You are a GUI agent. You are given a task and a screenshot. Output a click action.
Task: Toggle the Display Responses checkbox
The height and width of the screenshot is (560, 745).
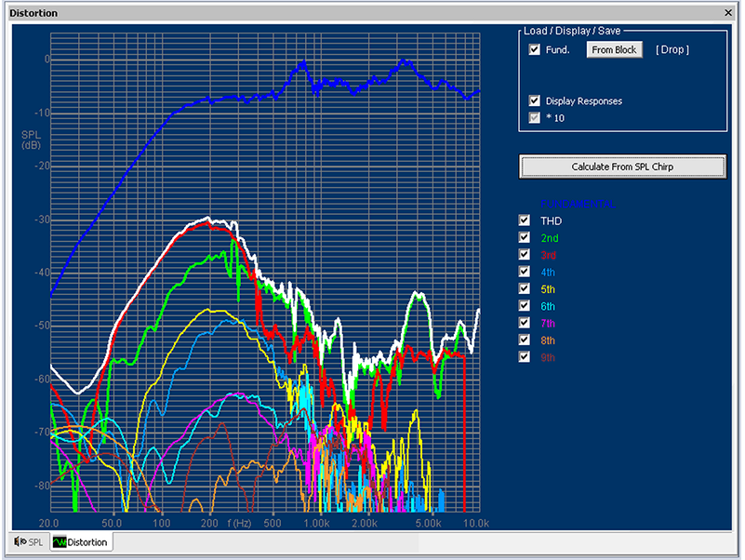click(535, 100)
